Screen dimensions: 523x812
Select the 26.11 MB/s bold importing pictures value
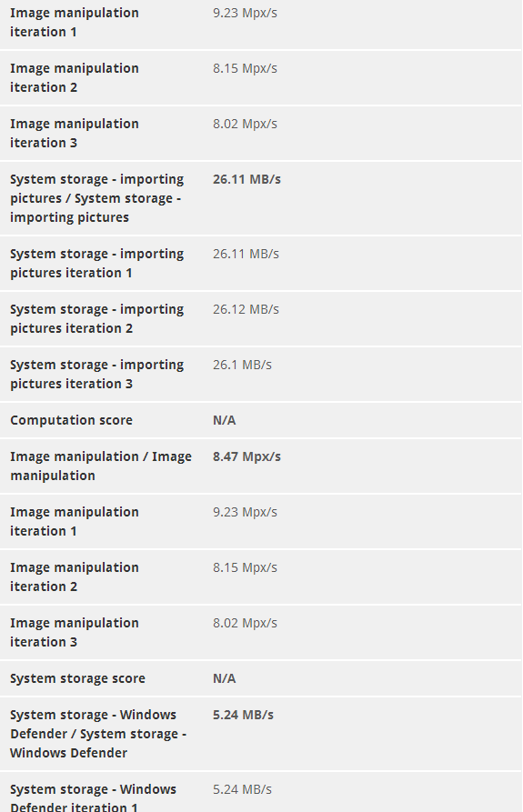coord(246,179)
